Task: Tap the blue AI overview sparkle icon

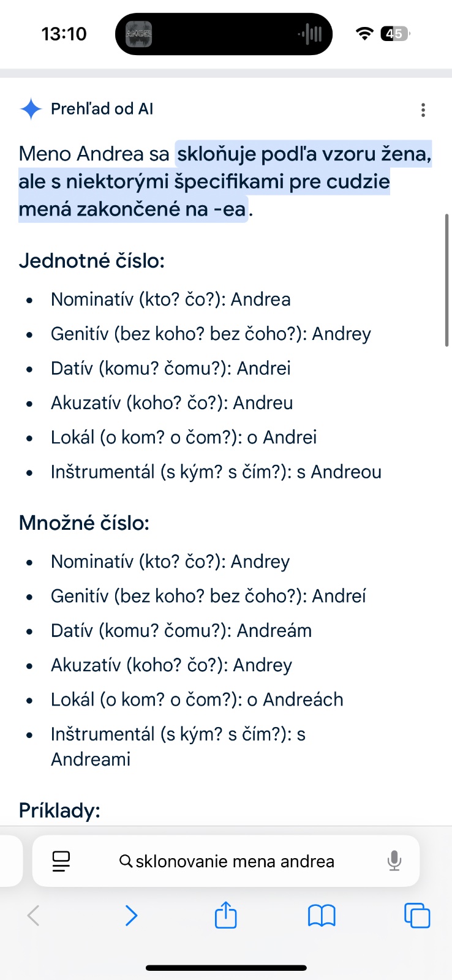Action: [31, 109]
